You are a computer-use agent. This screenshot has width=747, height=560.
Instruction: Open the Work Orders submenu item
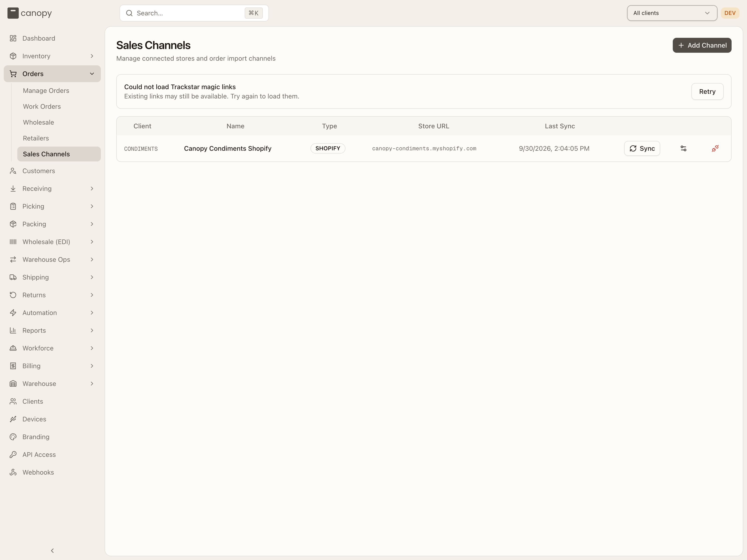[x=59, y=106]
